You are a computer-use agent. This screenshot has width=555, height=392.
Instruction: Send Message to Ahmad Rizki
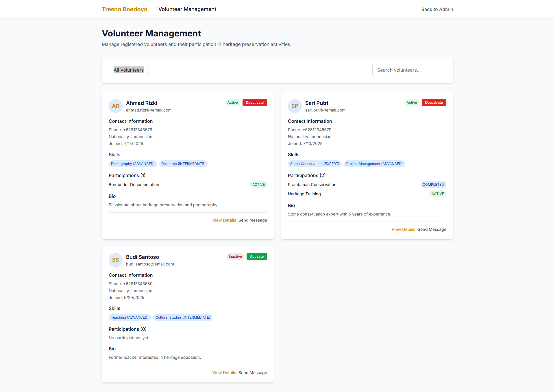click(x=253, y=220)
